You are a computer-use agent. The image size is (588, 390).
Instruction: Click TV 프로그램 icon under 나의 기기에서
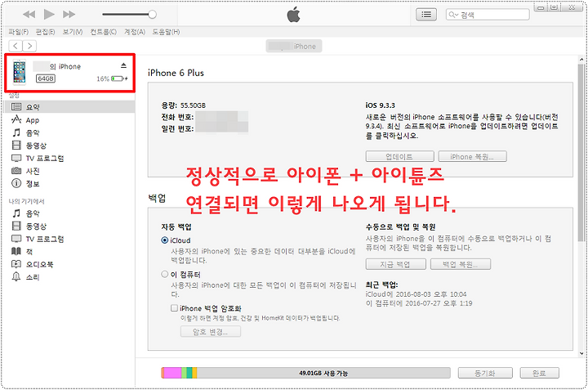point(16,239)
